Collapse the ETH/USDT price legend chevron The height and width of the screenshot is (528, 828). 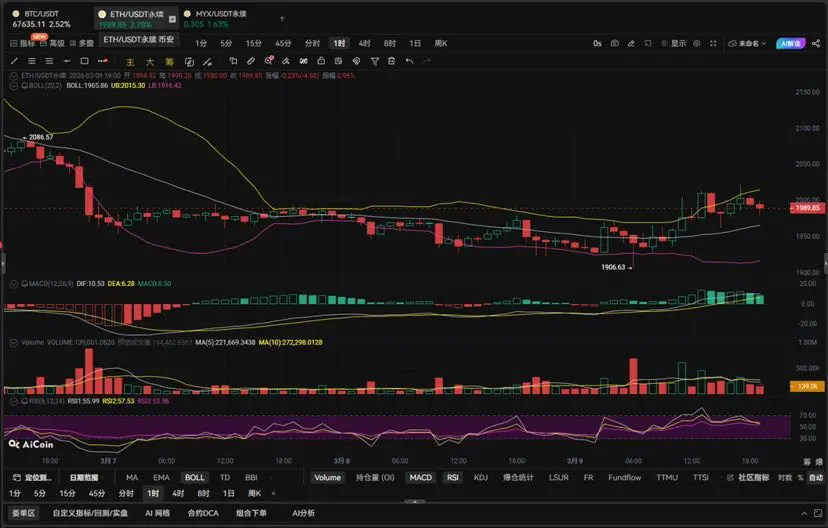[x=14, y=76]
